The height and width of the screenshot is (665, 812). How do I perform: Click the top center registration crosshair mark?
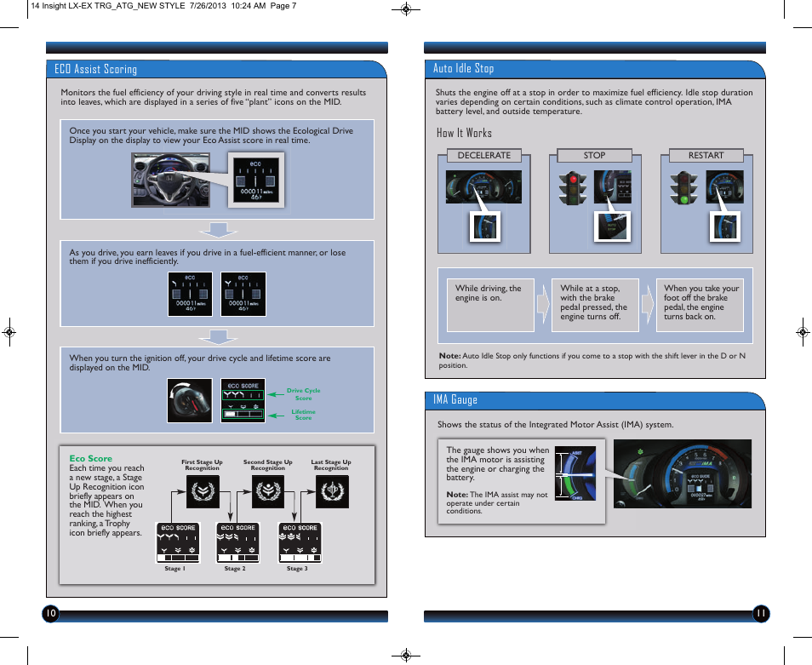406,9
